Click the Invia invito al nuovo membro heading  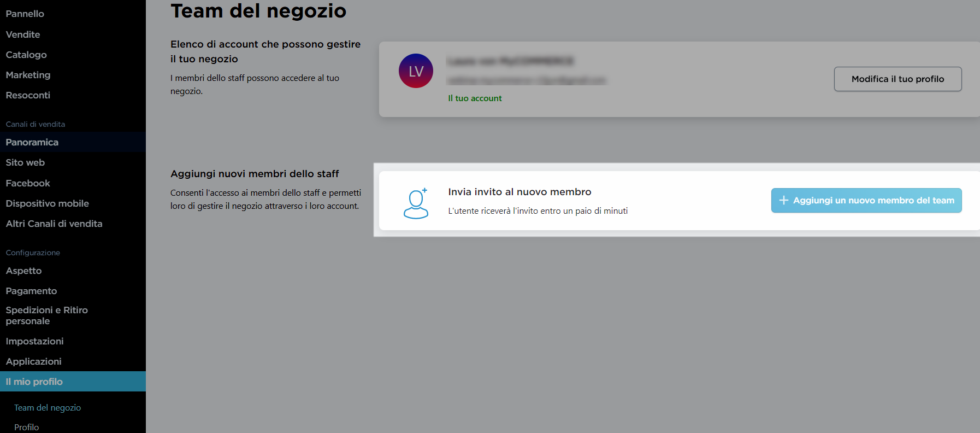519,192
